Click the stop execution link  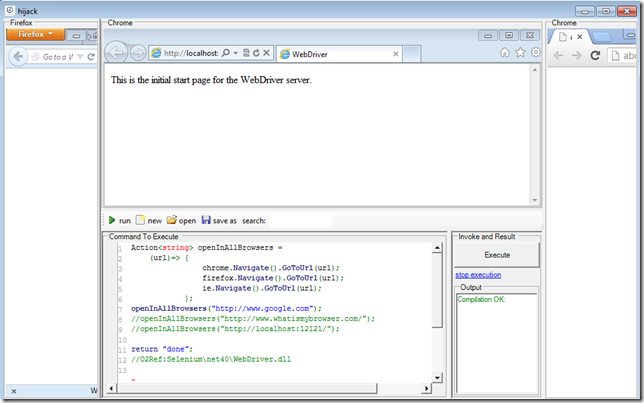pos(478,275)
